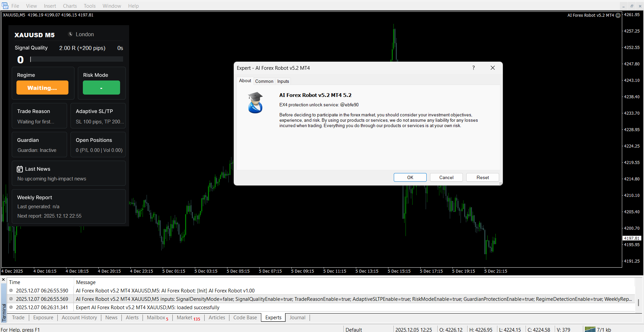Open the File menu
644x332 pixels.
point(15,6)
